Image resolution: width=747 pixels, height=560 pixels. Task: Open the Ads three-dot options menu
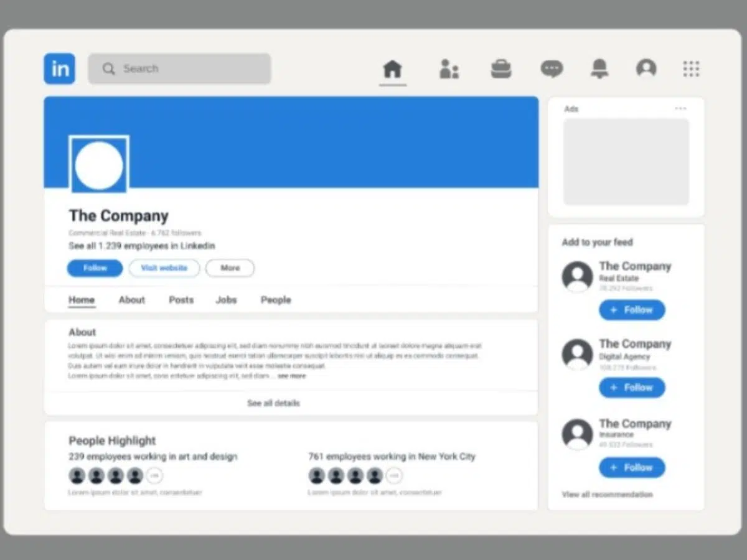680,109
